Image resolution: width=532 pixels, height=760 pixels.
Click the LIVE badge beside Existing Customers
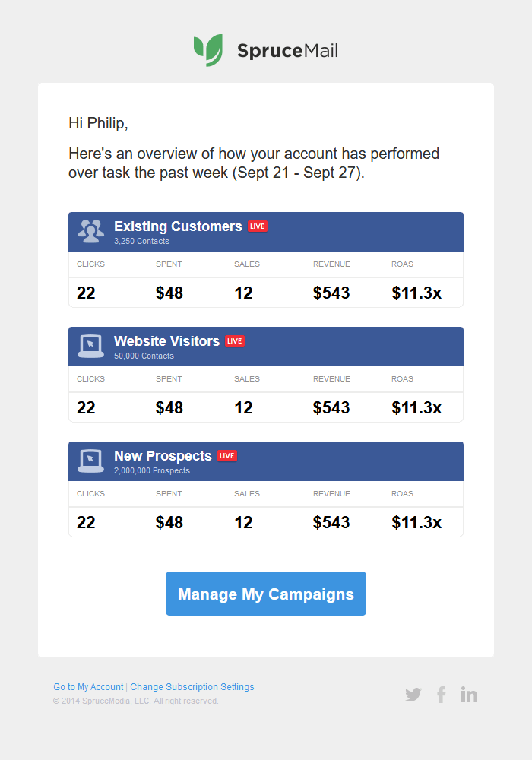click(258, 226)
